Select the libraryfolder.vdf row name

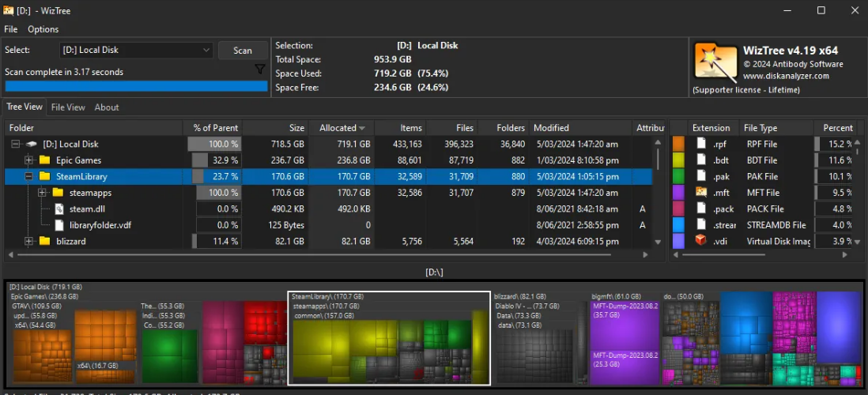coord(100,225)
